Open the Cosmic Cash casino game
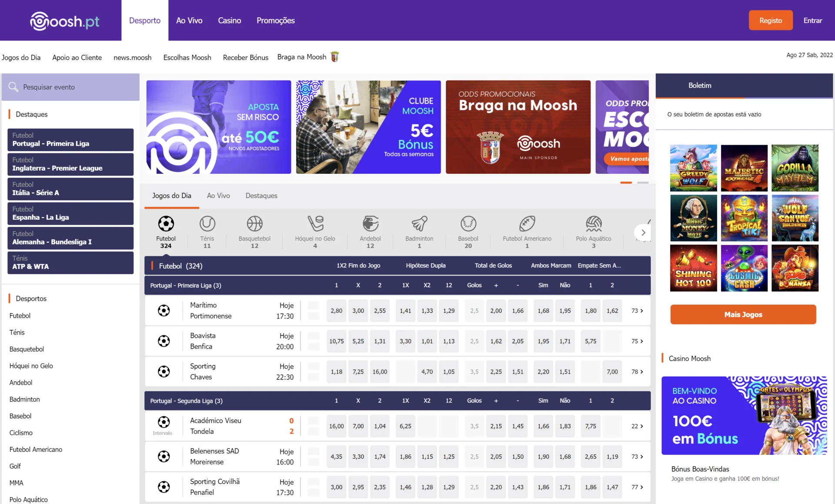 click(x=744, y=268)
